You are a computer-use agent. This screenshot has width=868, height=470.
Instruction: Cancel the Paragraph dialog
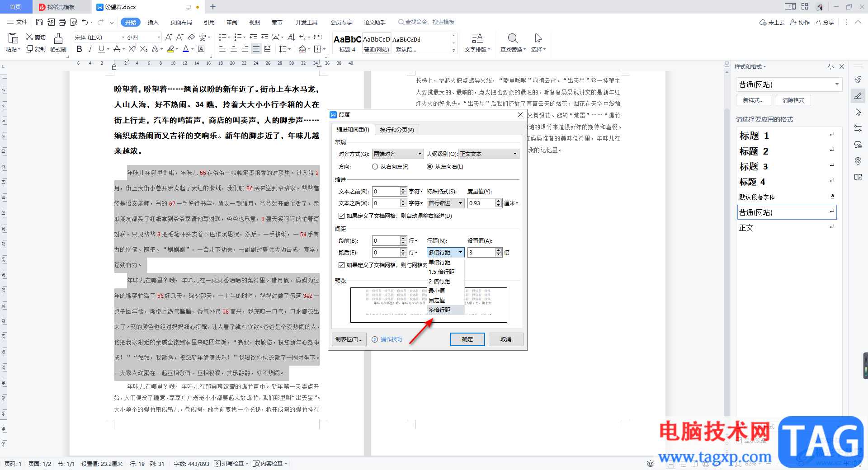tap(506, 339)
